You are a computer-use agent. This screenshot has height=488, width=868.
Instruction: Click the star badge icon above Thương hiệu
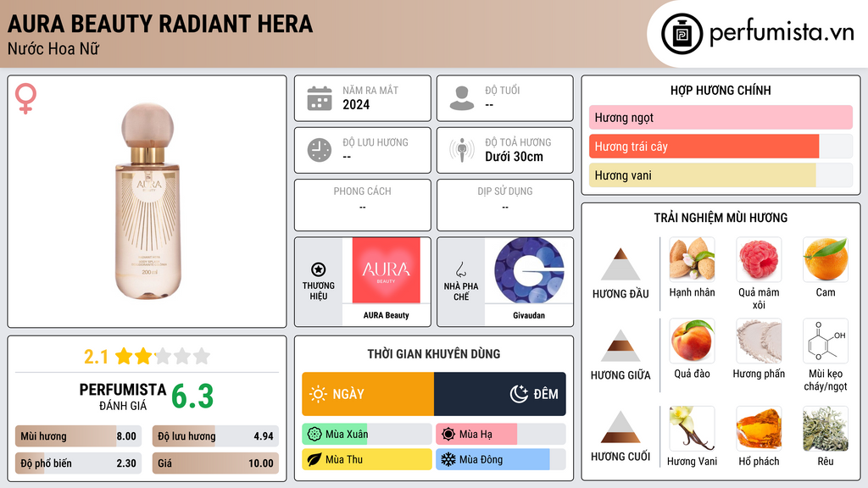(x=319, y=269)
